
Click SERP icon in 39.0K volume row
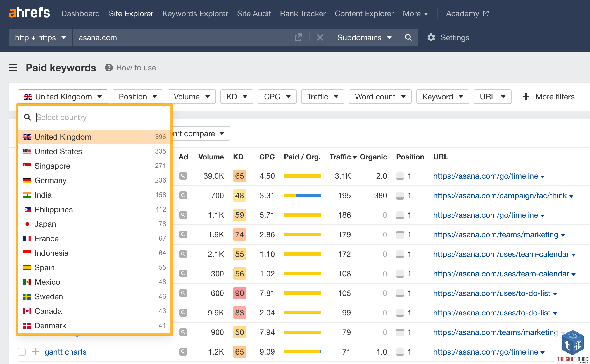183,176
